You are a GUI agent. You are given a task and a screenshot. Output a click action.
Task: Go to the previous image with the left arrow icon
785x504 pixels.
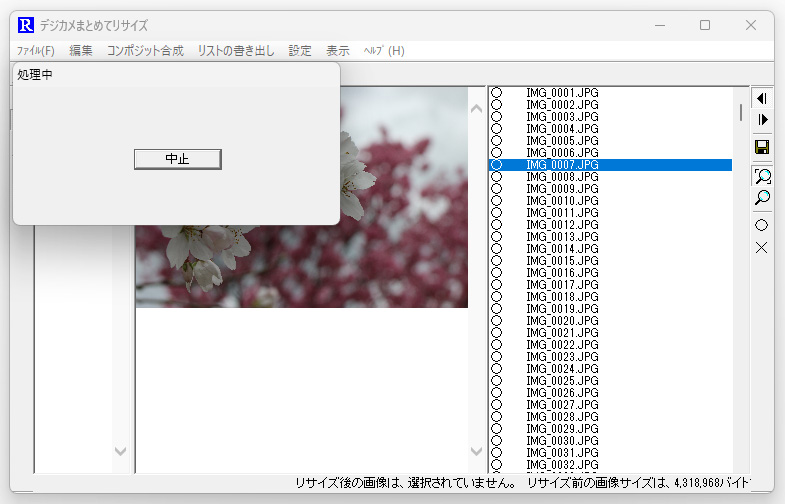[761, 98]
